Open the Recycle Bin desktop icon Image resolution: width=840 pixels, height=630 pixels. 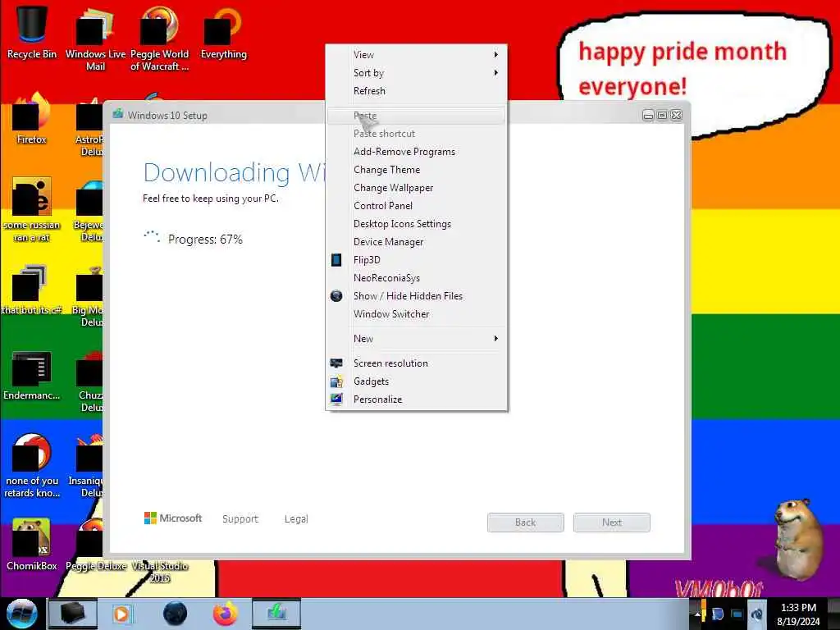(x=32, y=32)
